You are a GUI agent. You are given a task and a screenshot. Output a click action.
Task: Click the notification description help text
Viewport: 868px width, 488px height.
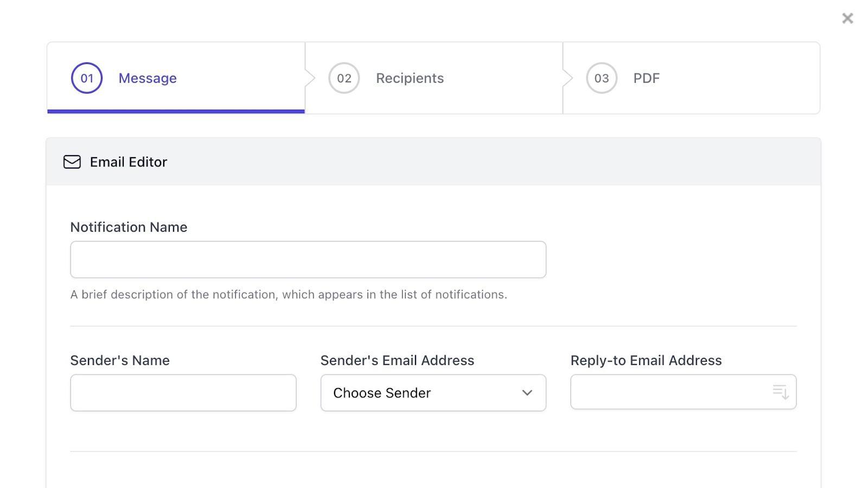click(x=289, y=294)
